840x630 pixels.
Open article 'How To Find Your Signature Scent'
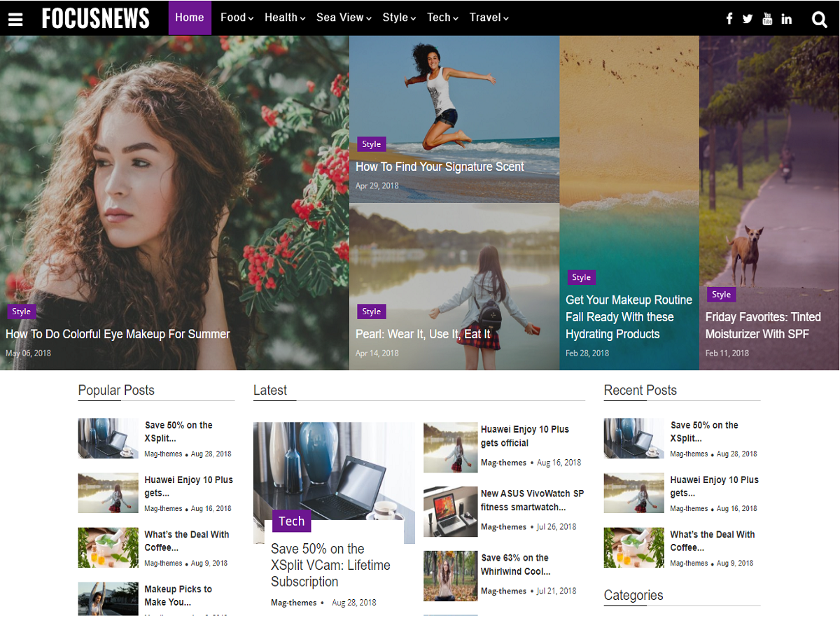click(x=440, y=167)
